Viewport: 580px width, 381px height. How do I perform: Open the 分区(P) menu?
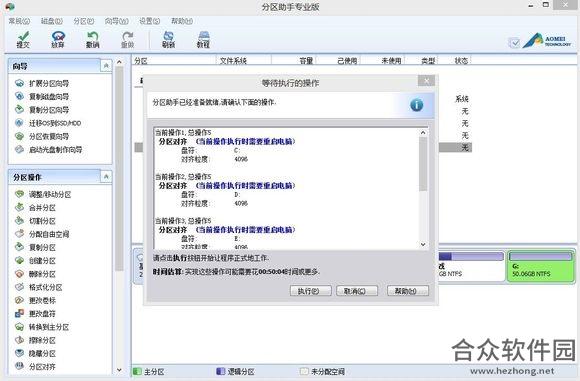(x=84, y=21)
